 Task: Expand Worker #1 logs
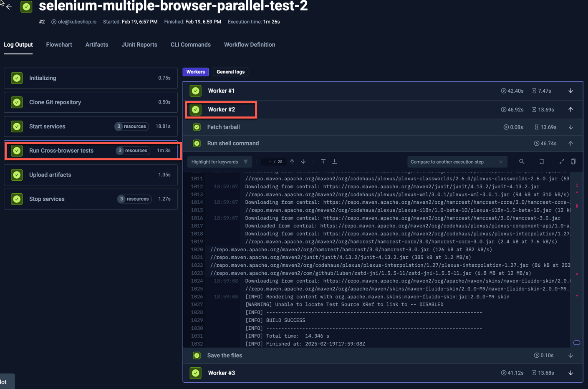570,91
